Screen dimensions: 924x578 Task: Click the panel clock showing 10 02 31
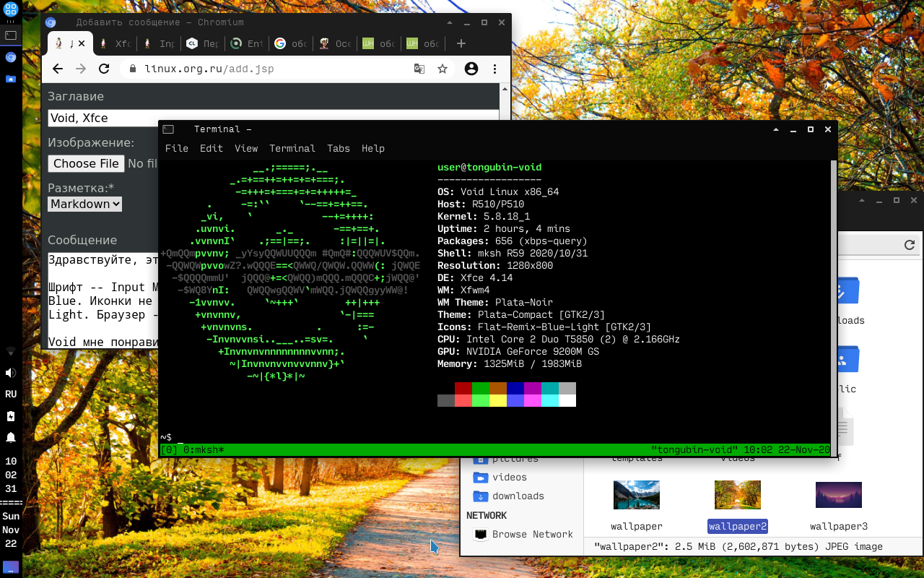pyautogui.click(x=11, y=475)
